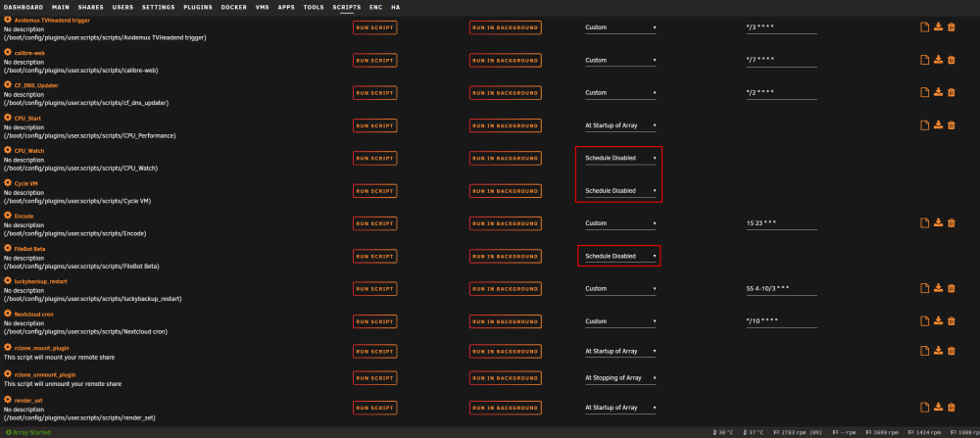Run render_set in background

pos(505,408)
